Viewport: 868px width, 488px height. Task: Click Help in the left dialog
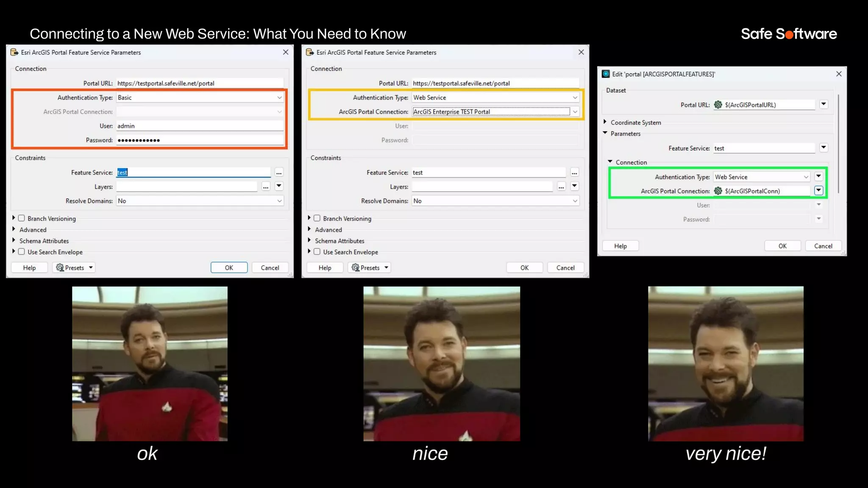coord(29,268)
